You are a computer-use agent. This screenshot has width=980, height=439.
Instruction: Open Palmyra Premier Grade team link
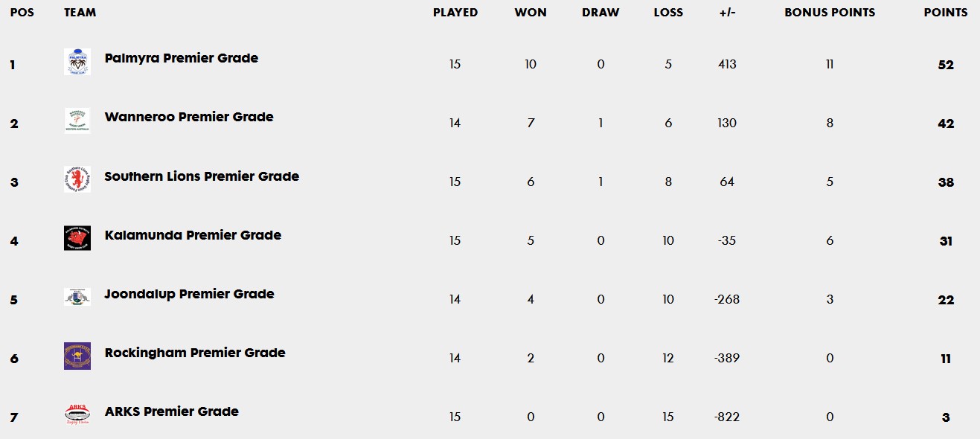pos(182,58)
